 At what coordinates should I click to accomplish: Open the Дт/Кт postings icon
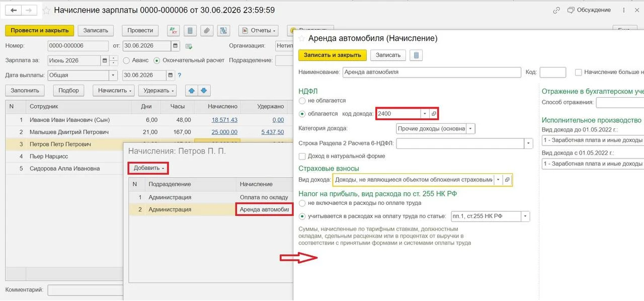[x=173, y=31]
